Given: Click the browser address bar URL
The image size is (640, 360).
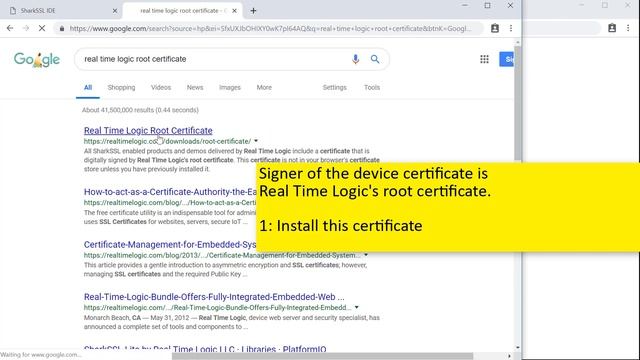Looking at the screenshot, I should [270, 29].
